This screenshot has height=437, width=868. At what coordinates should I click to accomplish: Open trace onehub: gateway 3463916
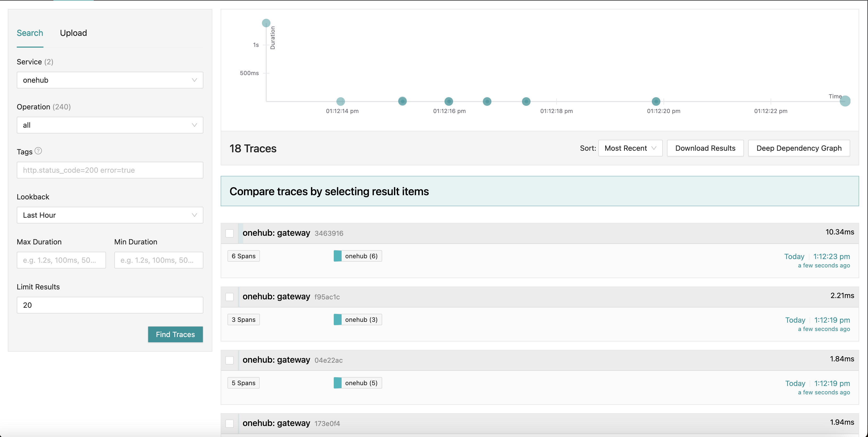coord(276,233)
